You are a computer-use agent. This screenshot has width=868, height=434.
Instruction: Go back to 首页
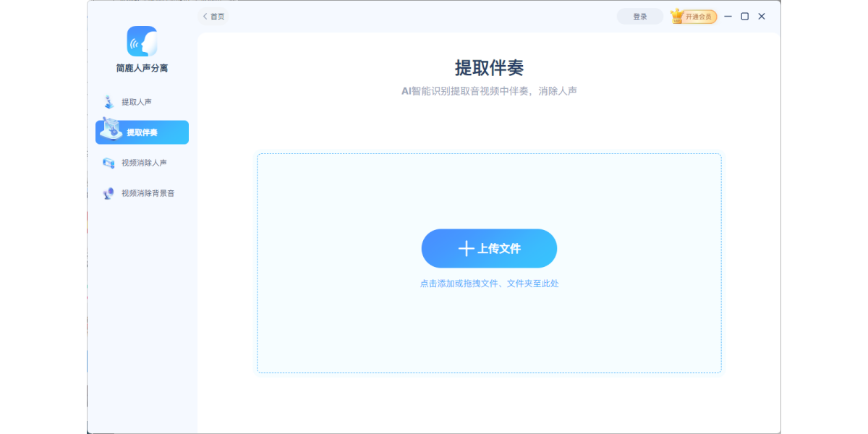(x=213, y=16)
